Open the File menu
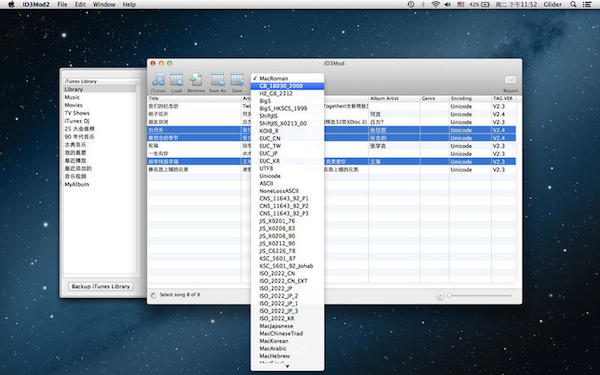 point(62,5)
